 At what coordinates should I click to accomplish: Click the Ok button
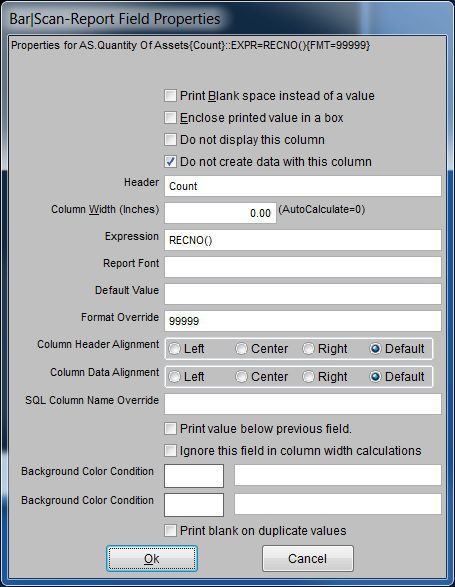(x=152, y=558)
